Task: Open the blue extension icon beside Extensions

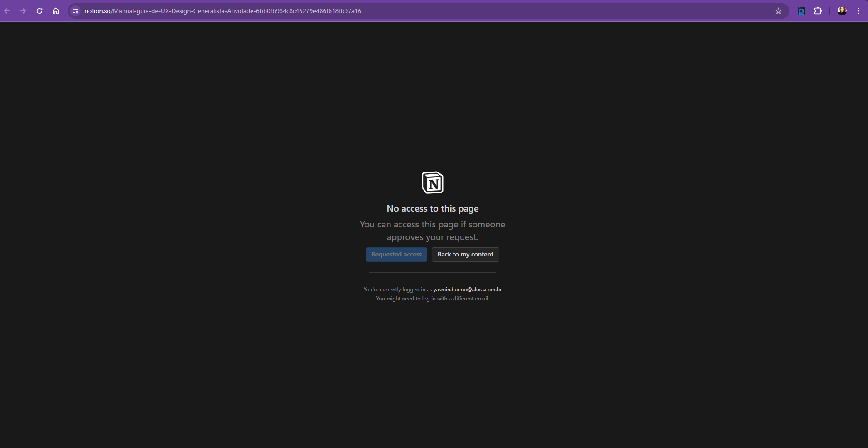Action: point(801,11)
